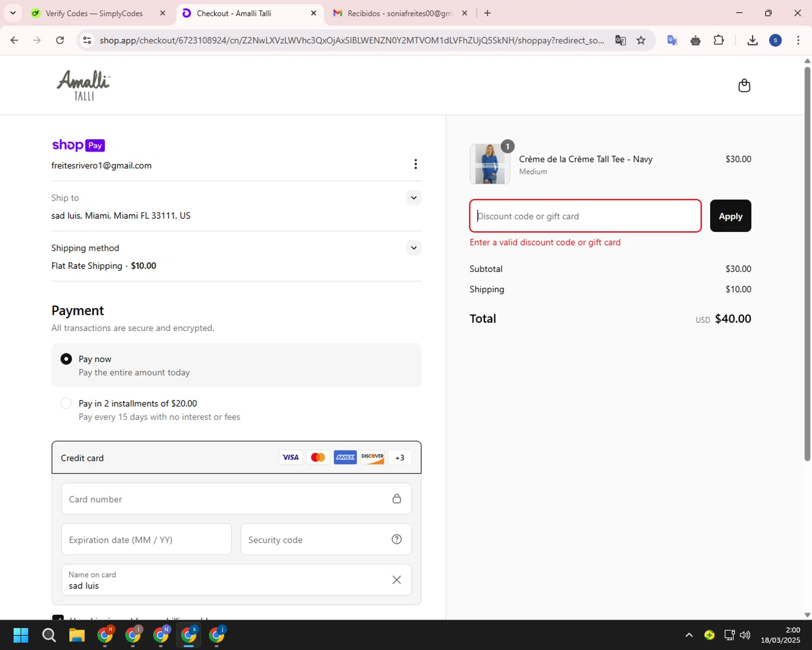This screenshot has height=650, width=812.
Task: Switch to the Gmail Recibidos tab
Action: (401, 13)
